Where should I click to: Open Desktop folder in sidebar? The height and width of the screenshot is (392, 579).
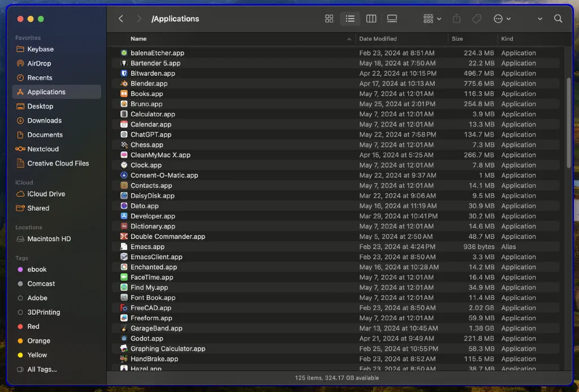[57, 106]
